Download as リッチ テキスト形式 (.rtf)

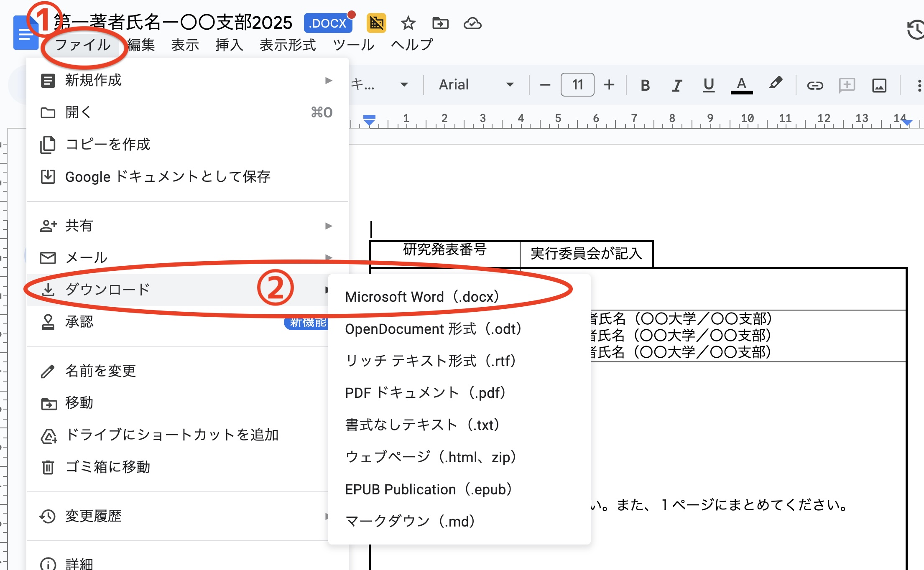(459, 361)
